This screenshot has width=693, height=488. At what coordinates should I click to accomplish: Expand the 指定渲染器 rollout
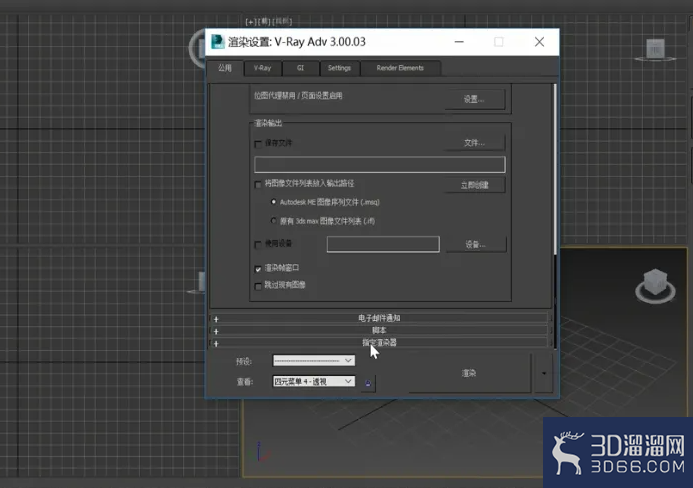[x=379, y=343]
